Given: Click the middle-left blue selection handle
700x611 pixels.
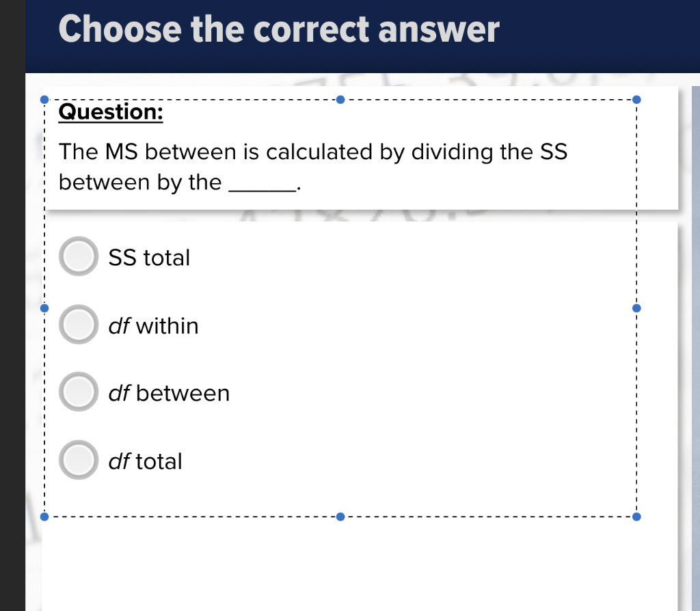Looking at the screenshot, I should [x=44, y=308].
